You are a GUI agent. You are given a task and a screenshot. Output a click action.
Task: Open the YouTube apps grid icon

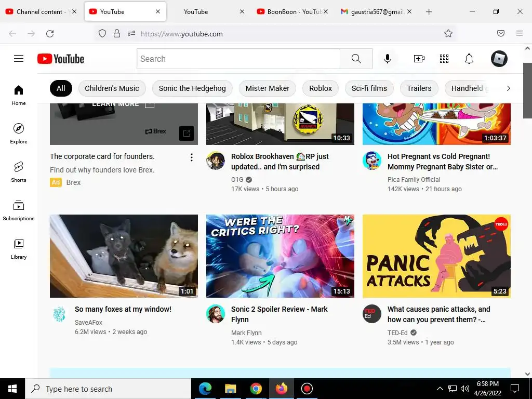coord(444,59)
